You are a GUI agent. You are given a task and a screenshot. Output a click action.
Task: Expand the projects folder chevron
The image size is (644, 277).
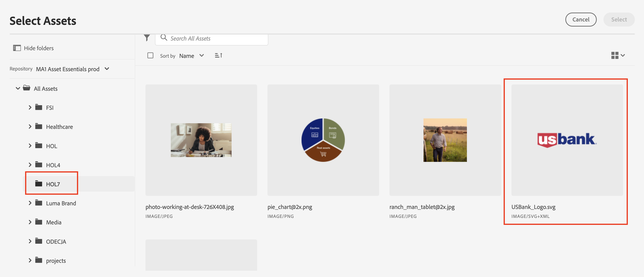tap(30, 260)
